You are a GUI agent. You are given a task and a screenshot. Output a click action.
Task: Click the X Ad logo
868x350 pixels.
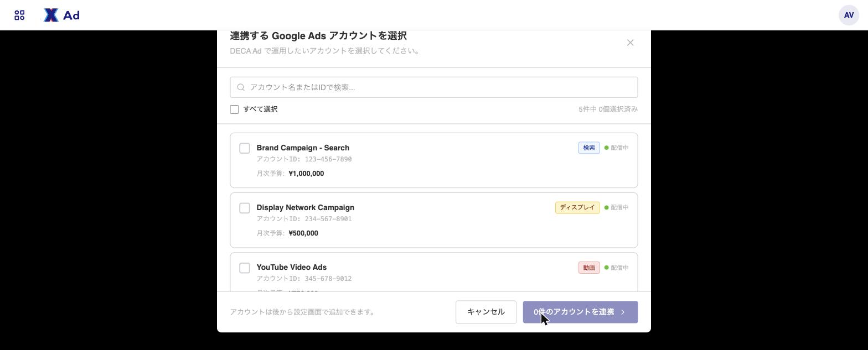pos(61,15)
